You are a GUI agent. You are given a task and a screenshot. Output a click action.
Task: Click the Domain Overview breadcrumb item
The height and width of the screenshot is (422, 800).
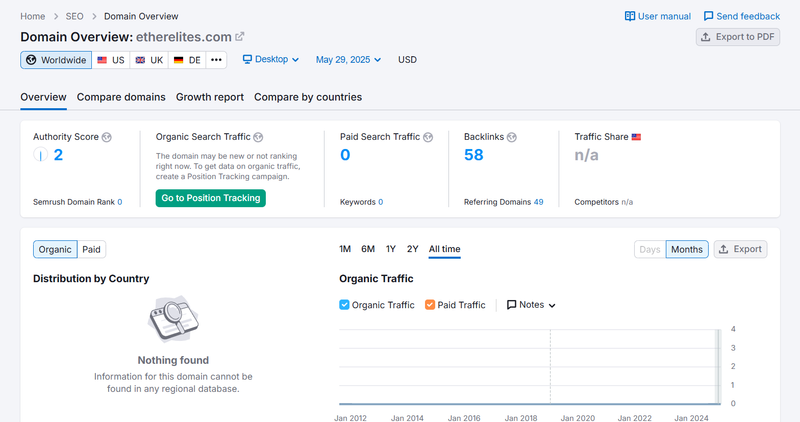[141, 16]
